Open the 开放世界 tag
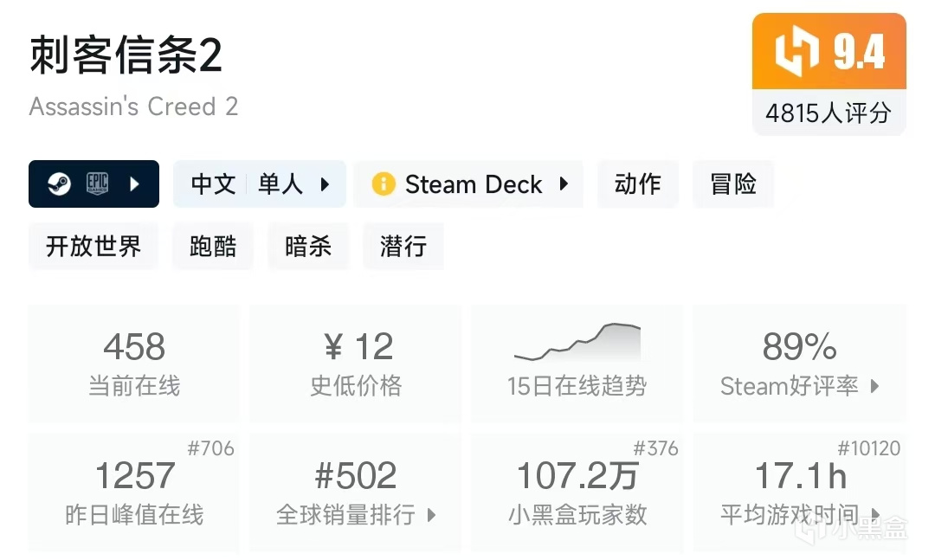Viewport: 935px width, 560px height. pyautogui.click(x=93, y=247)
